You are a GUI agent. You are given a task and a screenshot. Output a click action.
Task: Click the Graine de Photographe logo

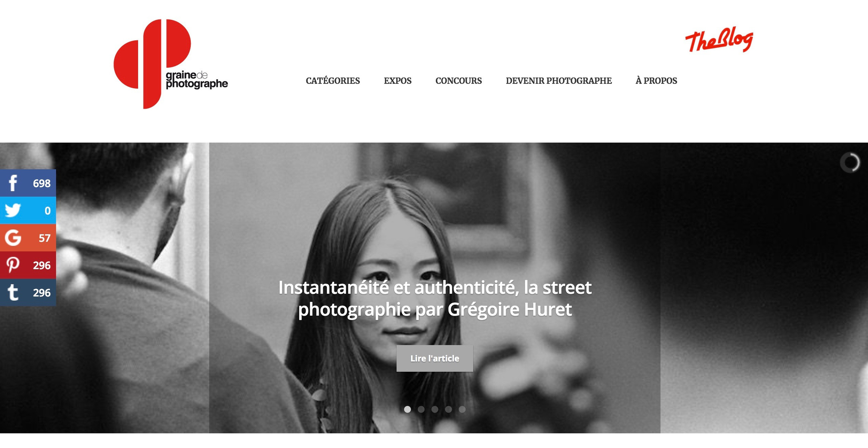coord(171,64)
